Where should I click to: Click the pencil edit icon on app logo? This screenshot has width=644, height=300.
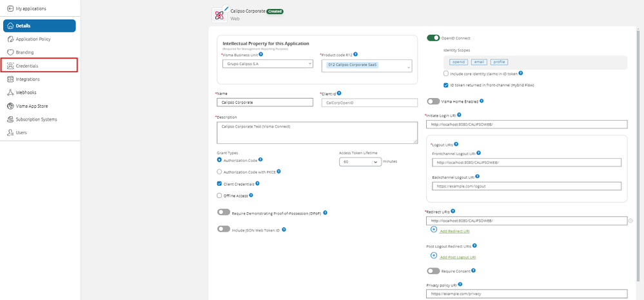click(226, 8)
